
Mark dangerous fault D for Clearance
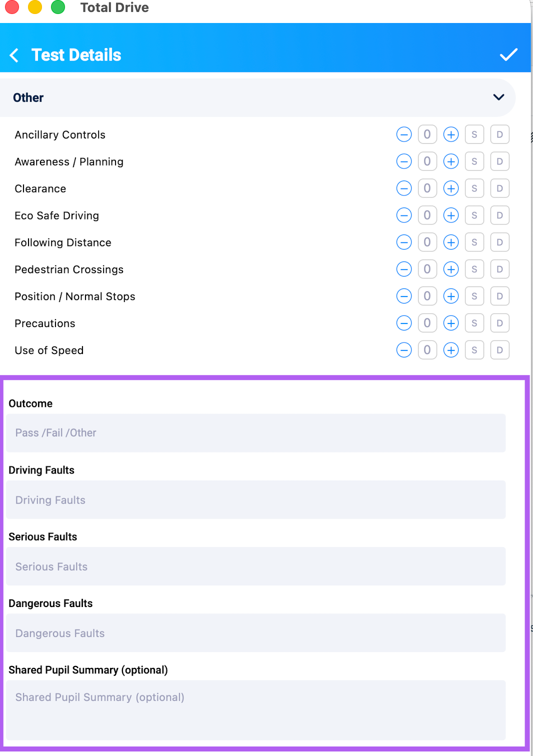click(499, 188)
